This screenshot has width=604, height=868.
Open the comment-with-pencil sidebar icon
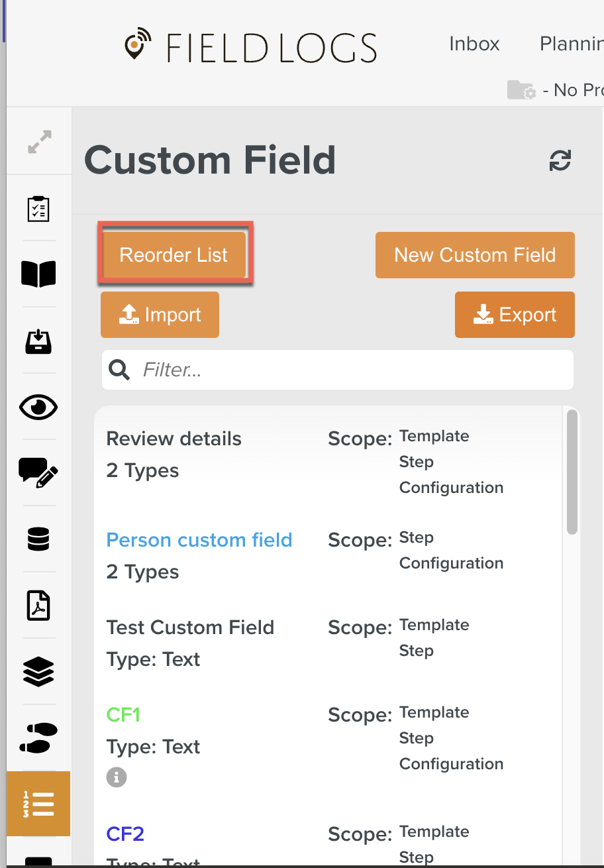point(38,473)
